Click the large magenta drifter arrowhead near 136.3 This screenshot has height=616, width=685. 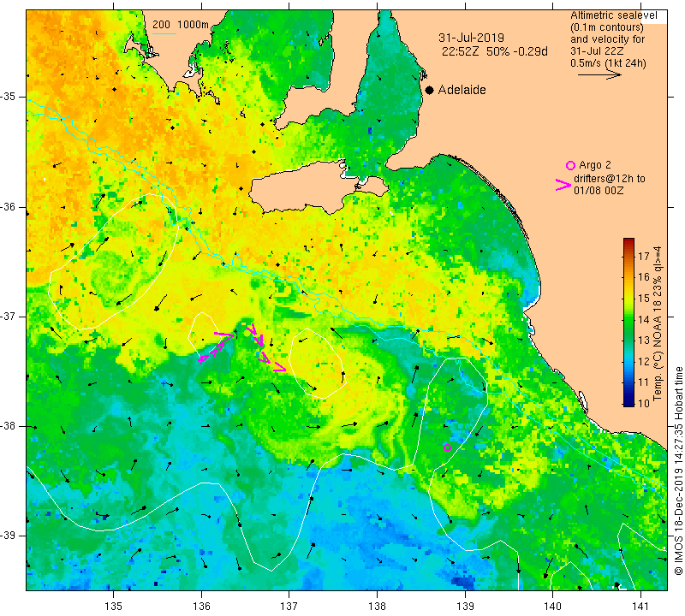coord(224,336)
